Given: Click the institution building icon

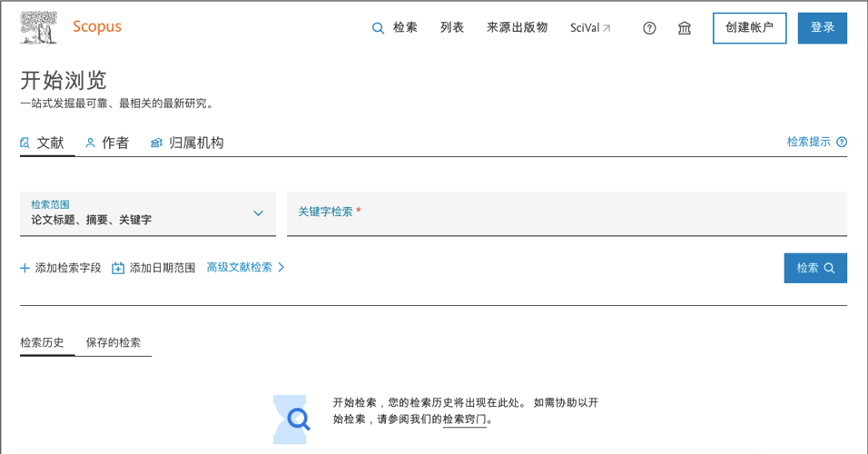Looking at the screenshot, I should point(685,28).
